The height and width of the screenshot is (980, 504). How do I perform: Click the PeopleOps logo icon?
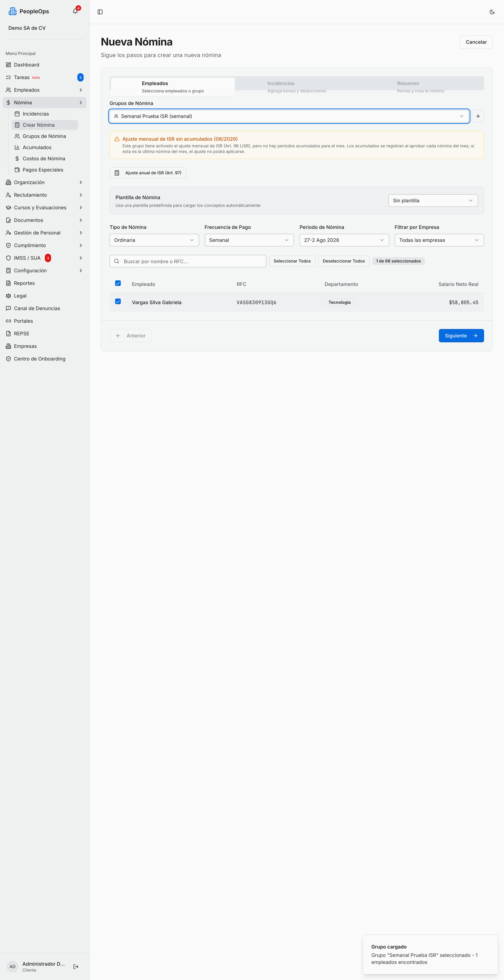[13, 11]
